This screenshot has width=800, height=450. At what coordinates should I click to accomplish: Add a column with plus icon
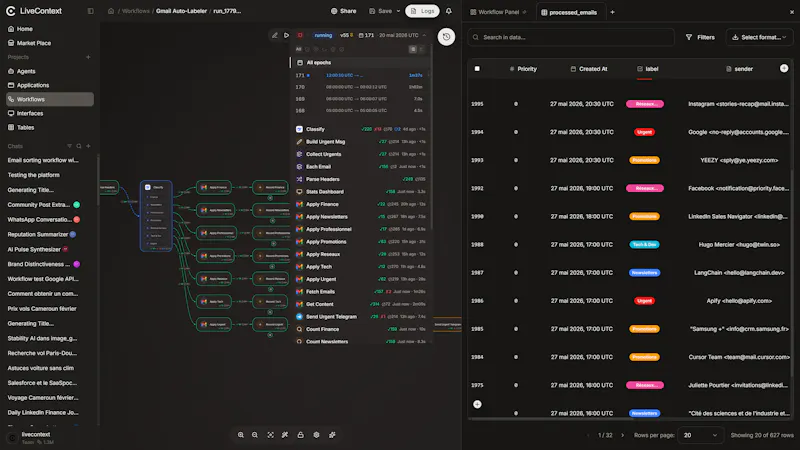(784, 68)
